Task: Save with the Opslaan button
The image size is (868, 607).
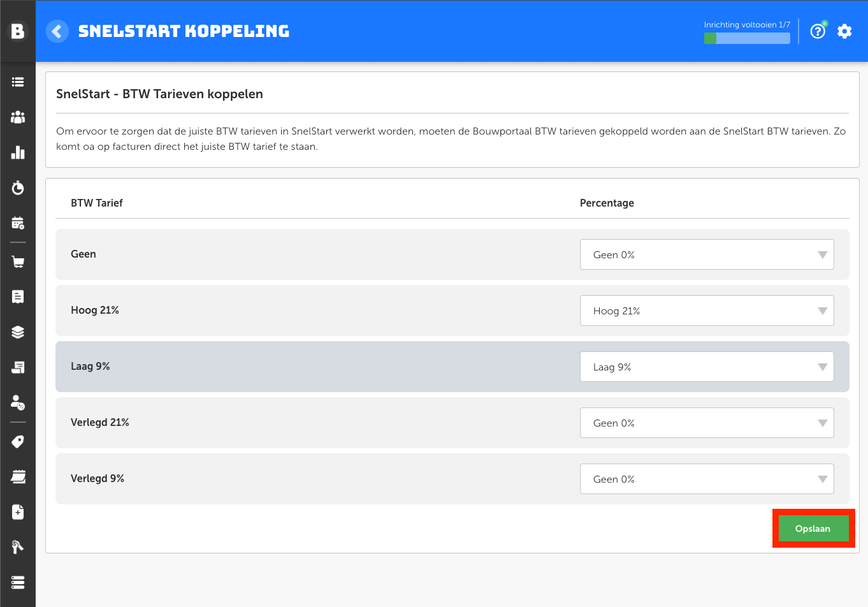Action: click(x=813, y=529)
